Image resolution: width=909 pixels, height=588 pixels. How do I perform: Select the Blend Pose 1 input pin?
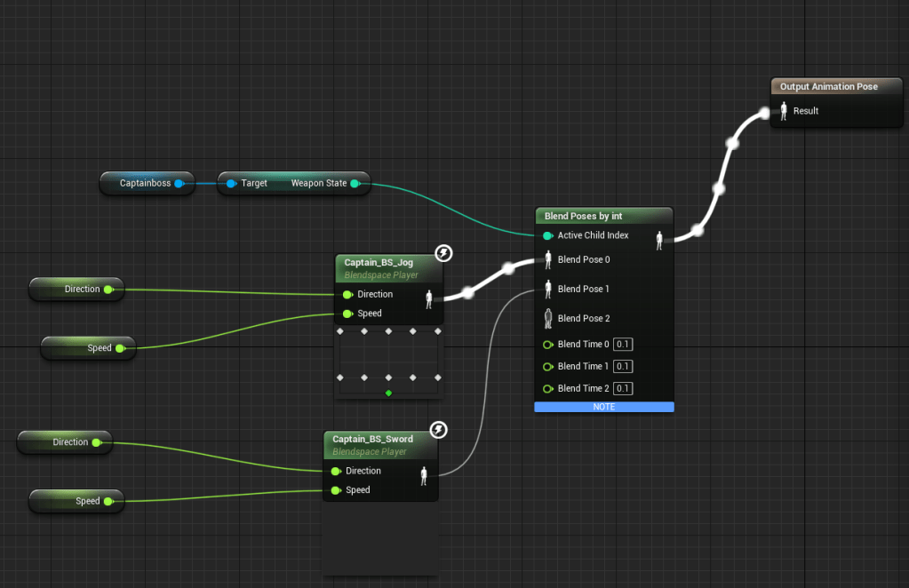pyautogui.click(x=548, y=289)
